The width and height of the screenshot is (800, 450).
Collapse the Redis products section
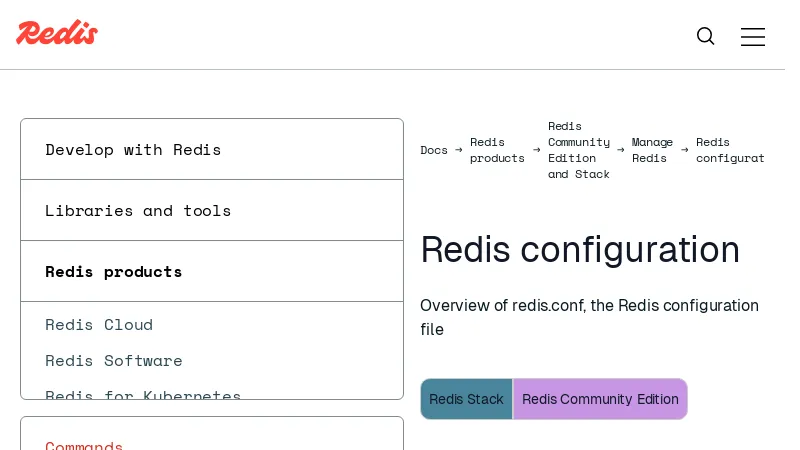point(114,272)
